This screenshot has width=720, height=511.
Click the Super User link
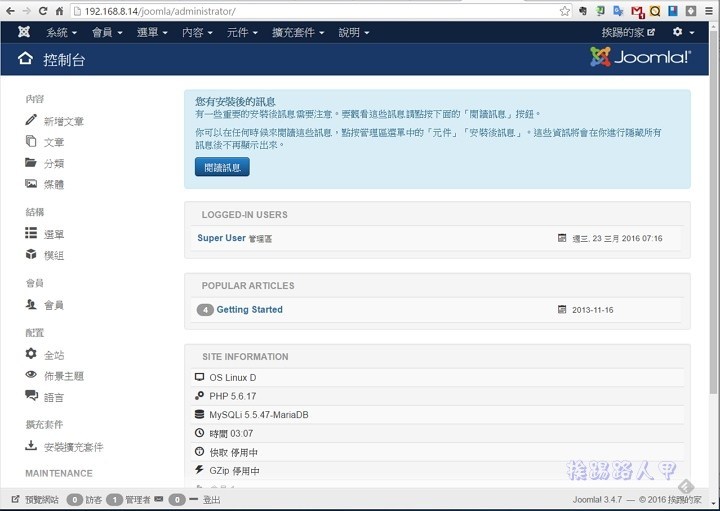pyautogui.click(x=221, y=238)
